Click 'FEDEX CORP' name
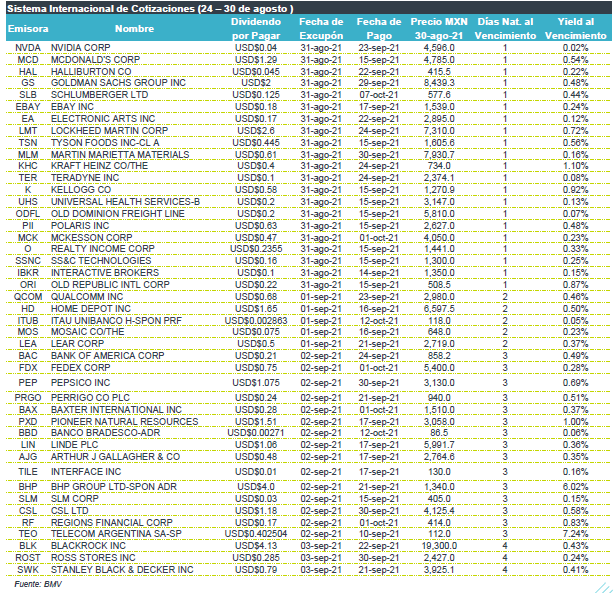 [81, 368]
